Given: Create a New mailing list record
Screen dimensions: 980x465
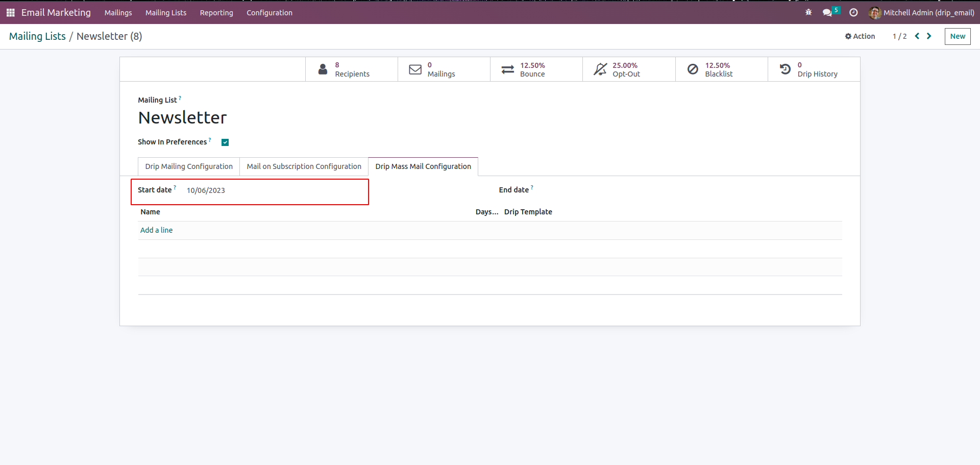Looking at the screenshot, I should 958,36.
